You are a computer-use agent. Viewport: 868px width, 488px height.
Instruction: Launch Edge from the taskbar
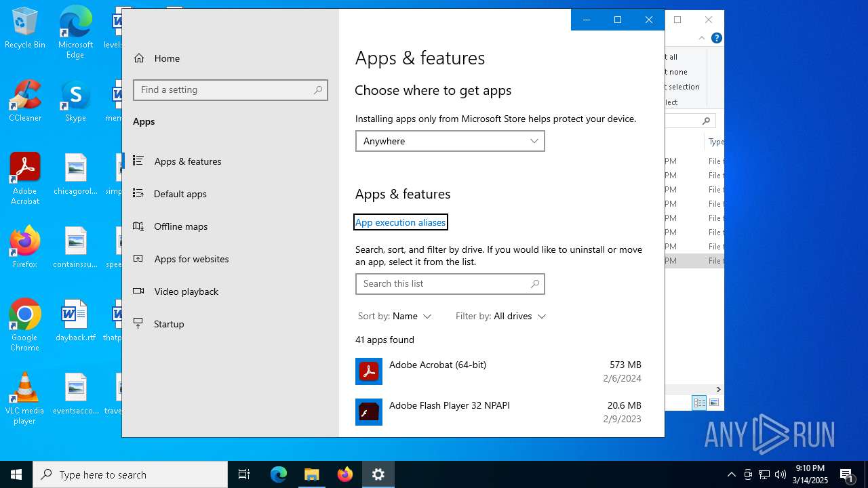279,474
